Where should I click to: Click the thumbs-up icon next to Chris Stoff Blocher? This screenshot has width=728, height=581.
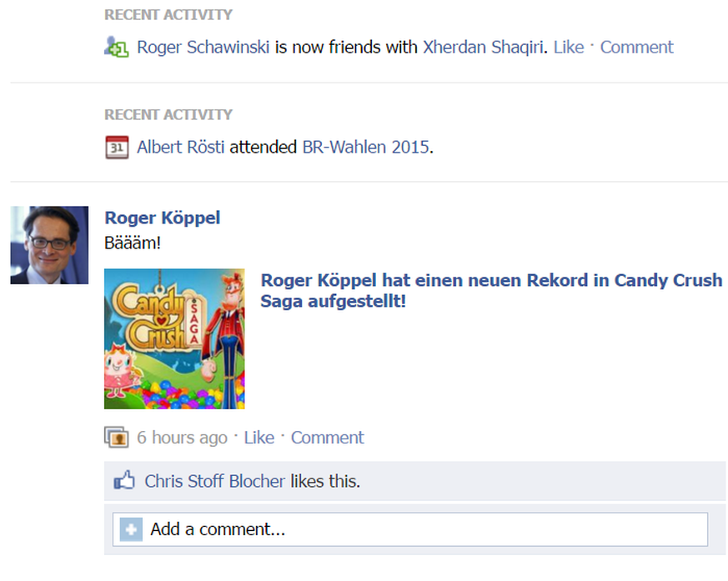(124, 481)
